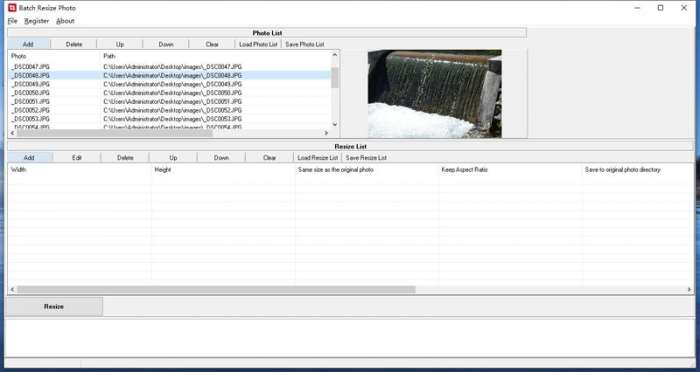Open the File menu

pos(12,21)
